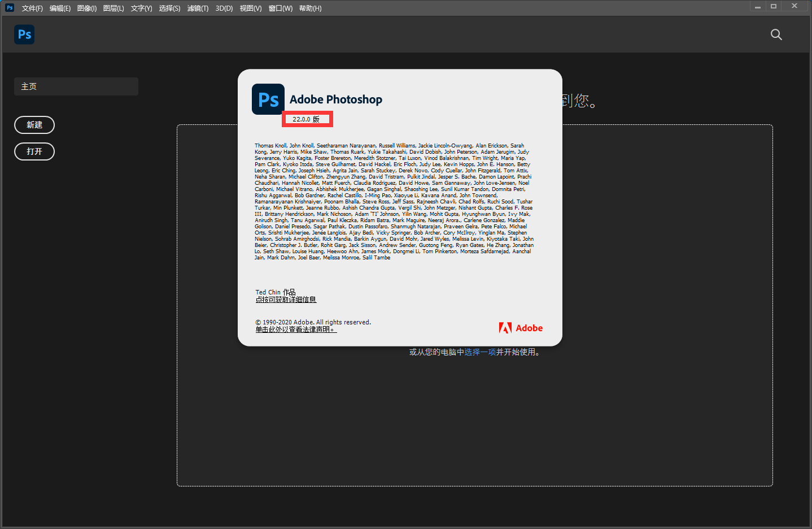Image resolution: width=812 pixels, height=529 pixels.
Task: Select the 主页 tab in sidebar
Action: (x=76, y=86)
